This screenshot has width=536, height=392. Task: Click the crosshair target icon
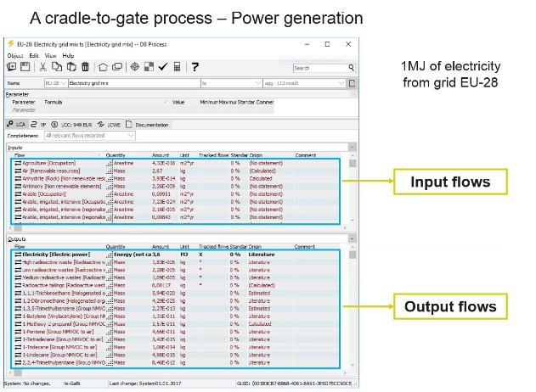[135, 66]
